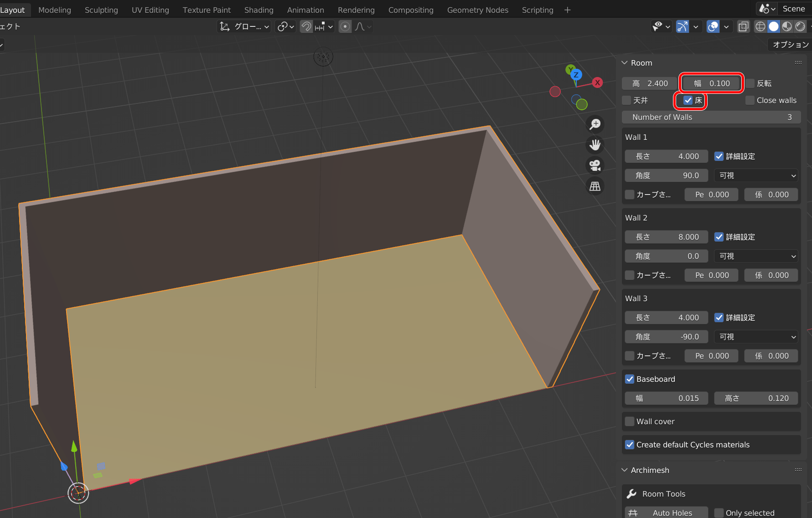Click the Room Tools wrench icon
This screenshot has width=812, height=518.
pyautogui.click(x=631, y=494)
